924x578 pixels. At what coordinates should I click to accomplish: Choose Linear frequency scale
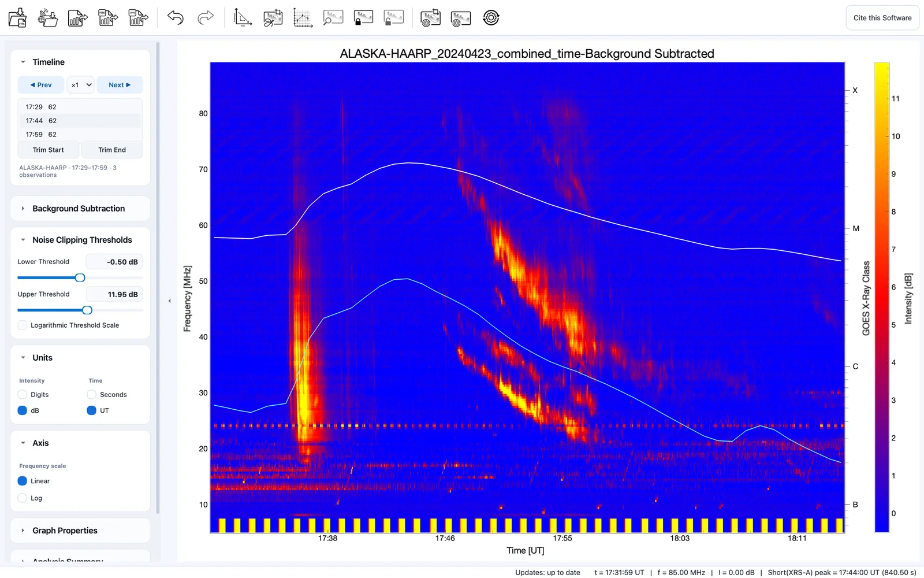(23, 481)
